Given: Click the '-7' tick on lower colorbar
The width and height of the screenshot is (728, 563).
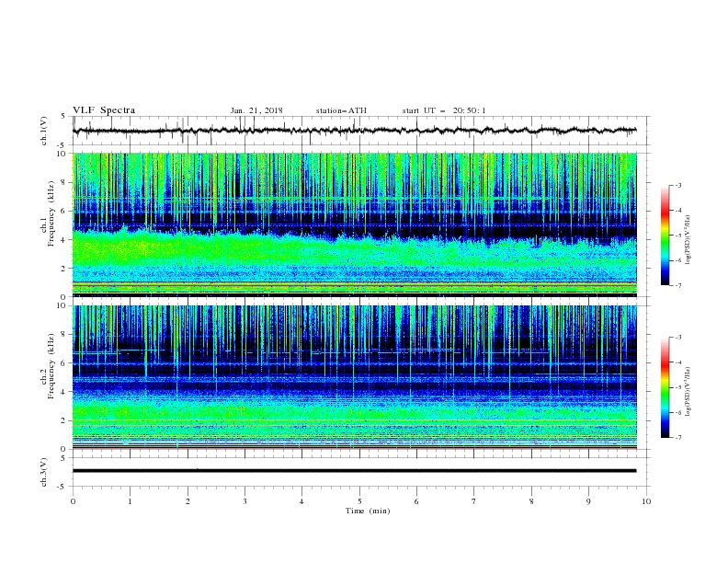Looking at the screenshot, I should coord(678,437).
